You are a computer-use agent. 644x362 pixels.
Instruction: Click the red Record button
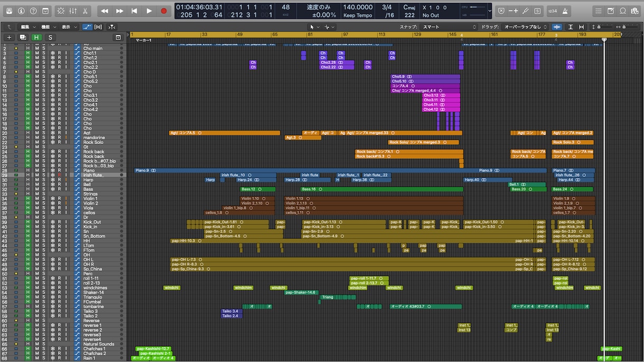164,11
